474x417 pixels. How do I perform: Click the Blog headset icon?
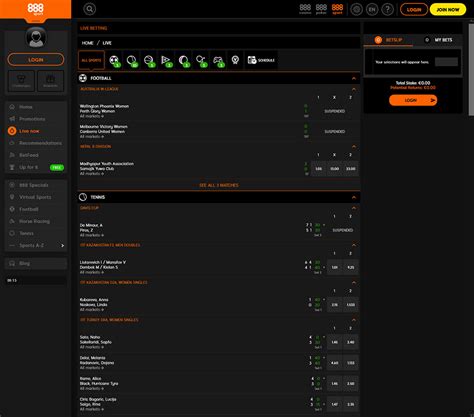12,263
